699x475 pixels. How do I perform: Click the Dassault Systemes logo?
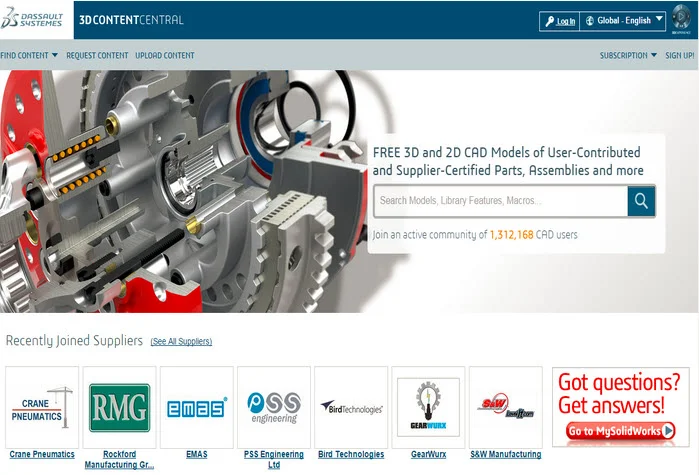click(x=32, y=19)
